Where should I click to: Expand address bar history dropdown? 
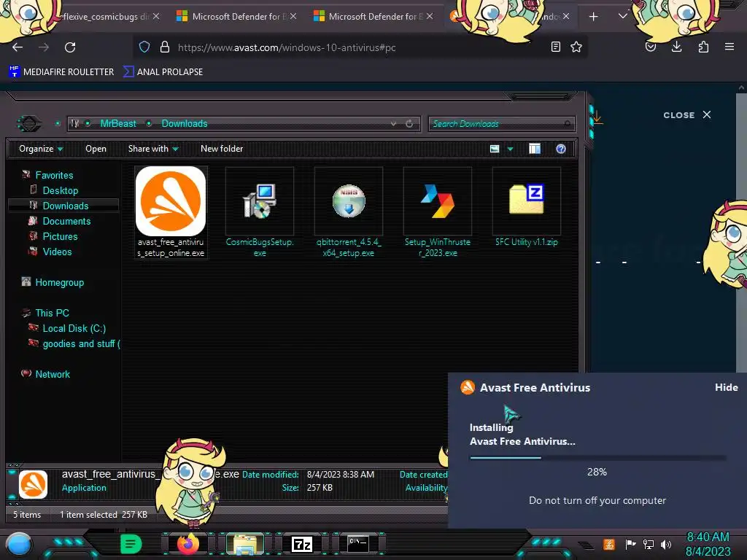(x=393, y=124)
